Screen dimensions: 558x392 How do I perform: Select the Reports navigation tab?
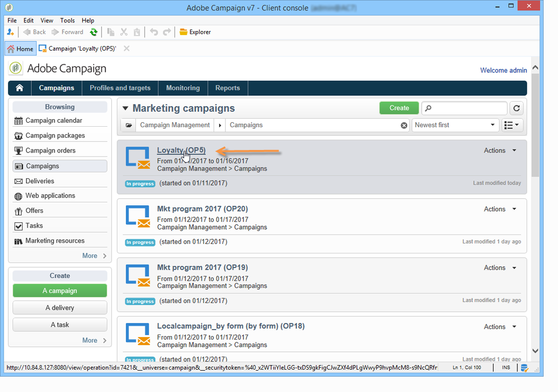(x=227, y=88)
